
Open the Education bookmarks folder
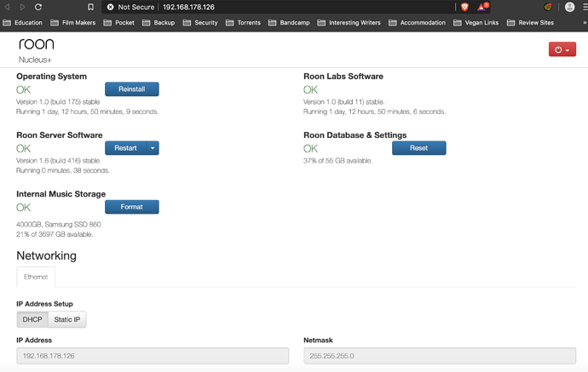[x=22, y=23]
